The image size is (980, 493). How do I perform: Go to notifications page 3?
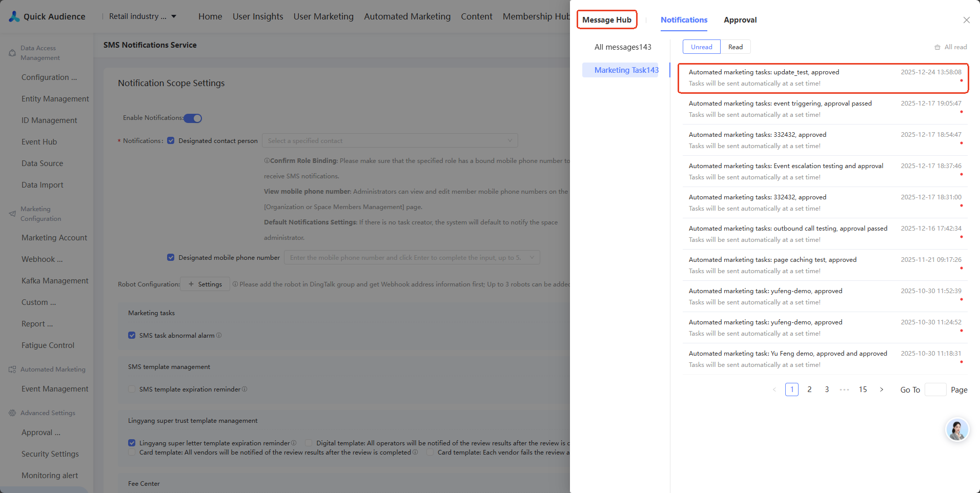click(827, 389)
